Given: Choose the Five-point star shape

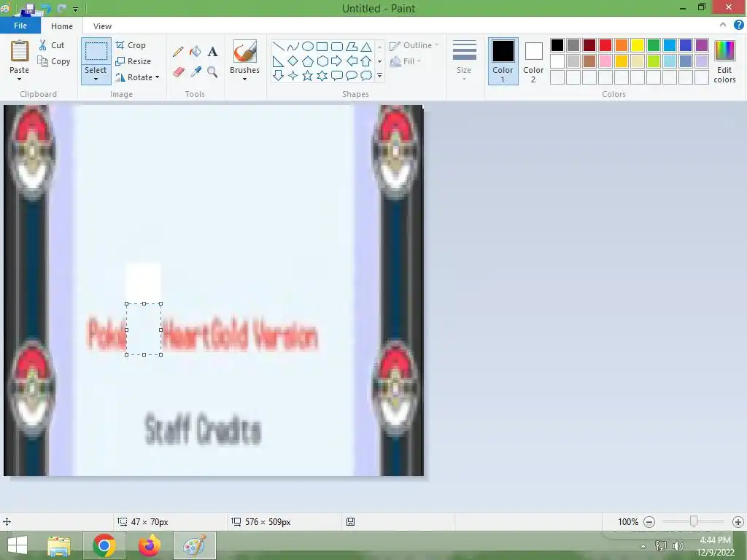Looking at the screenshot, I should (308, 75).
